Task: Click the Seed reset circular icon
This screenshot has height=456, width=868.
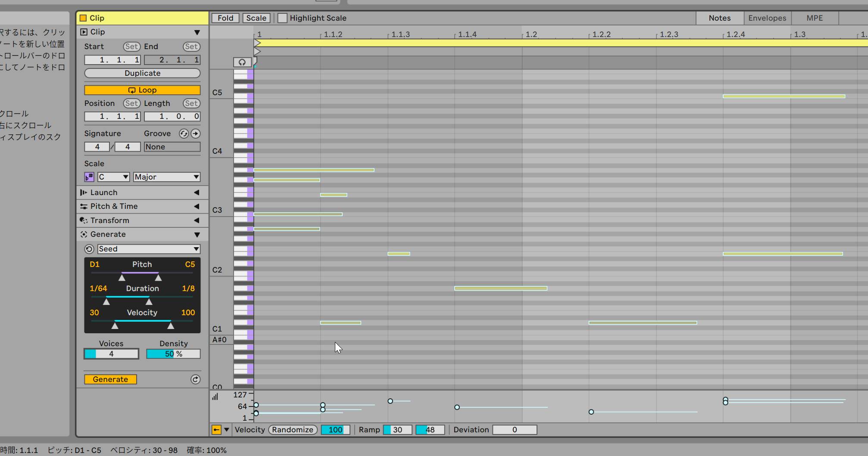Action: click(x=89, y=249)
